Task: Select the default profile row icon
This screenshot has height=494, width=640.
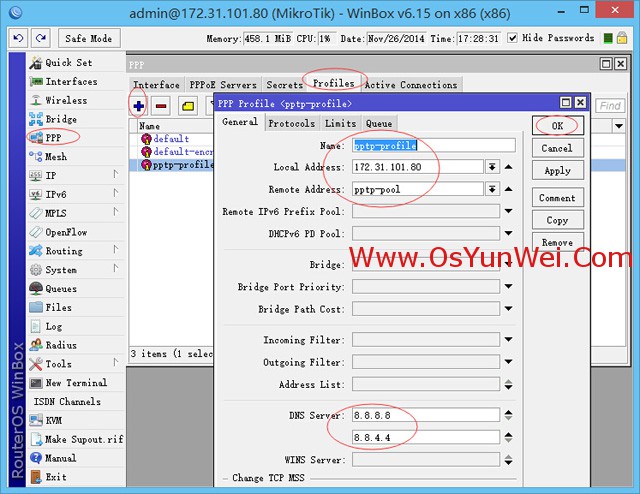Action: point(146,139)
